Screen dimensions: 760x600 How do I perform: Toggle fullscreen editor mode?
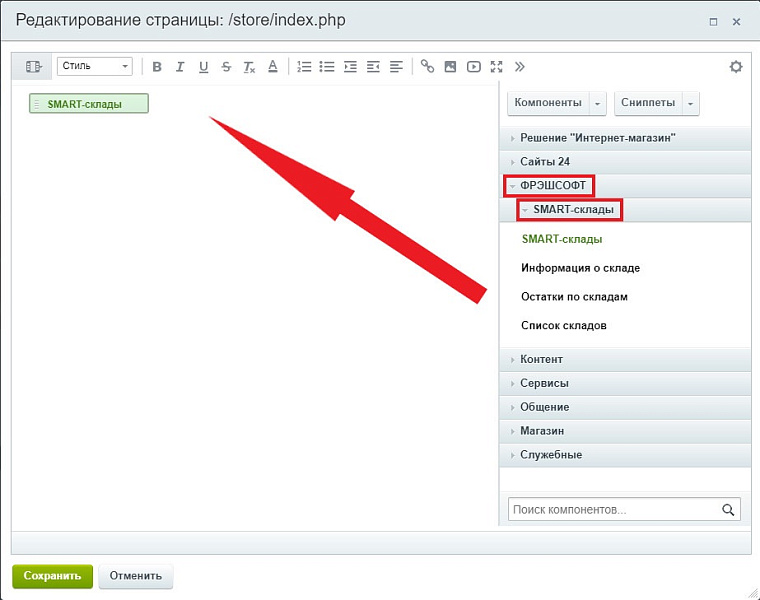pos(496,67)
